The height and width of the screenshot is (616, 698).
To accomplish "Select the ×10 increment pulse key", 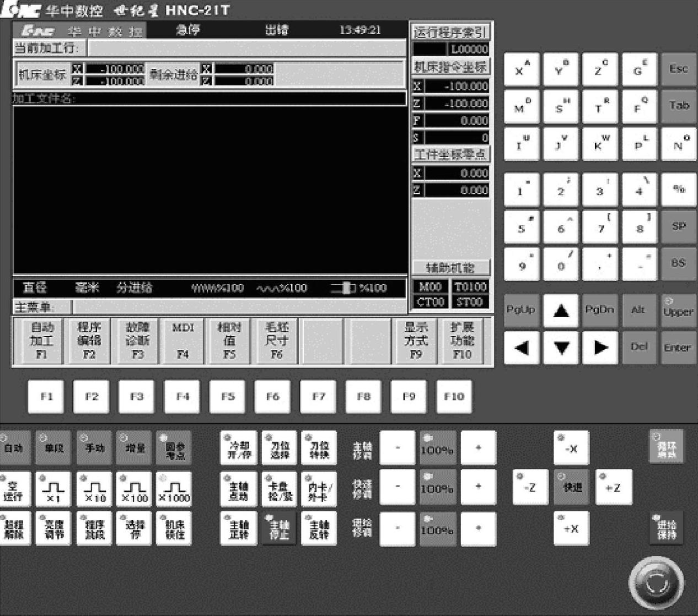I will [x=94, y=489].
